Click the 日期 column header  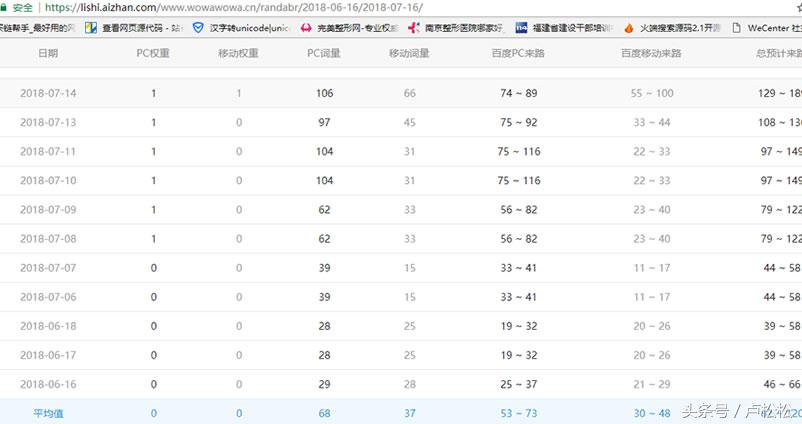(x=47, y=53)
